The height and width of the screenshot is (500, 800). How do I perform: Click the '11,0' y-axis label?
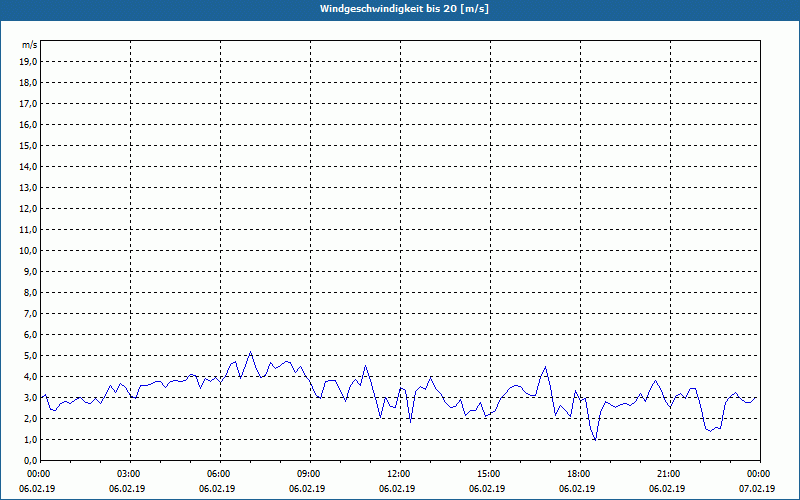(28, 230)
